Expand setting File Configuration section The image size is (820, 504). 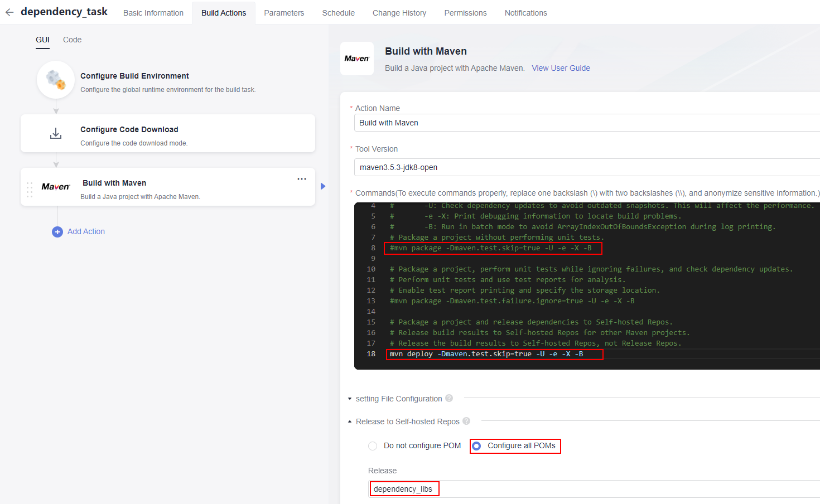[x=350, y=399]
